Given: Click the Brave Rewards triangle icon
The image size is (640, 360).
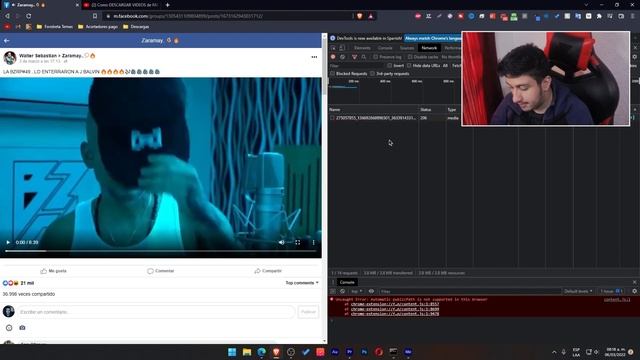Looking at the screenshot, I should coord(371,16).
